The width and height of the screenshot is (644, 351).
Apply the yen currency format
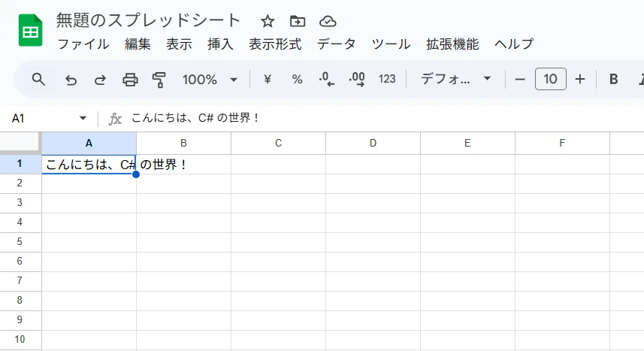click(267, 79)
